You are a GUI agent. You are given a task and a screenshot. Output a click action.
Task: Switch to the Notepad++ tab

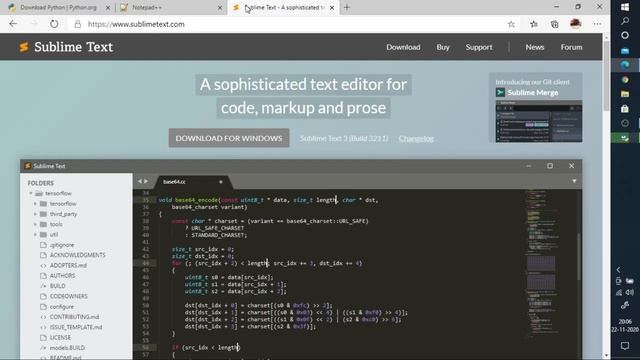point(170,7)
